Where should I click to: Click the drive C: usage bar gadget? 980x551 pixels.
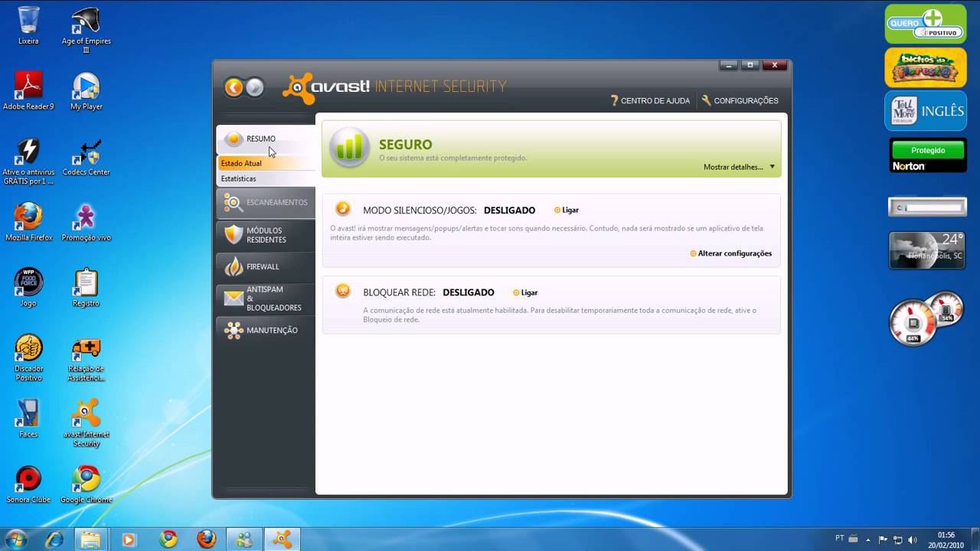928,207
